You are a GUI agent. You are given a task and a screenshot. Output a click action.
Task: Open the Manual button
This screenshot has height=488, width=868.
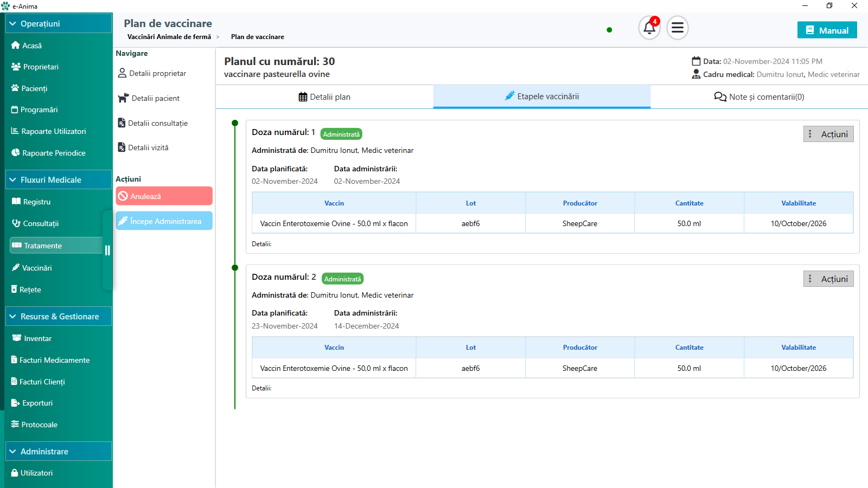[827, 30]
